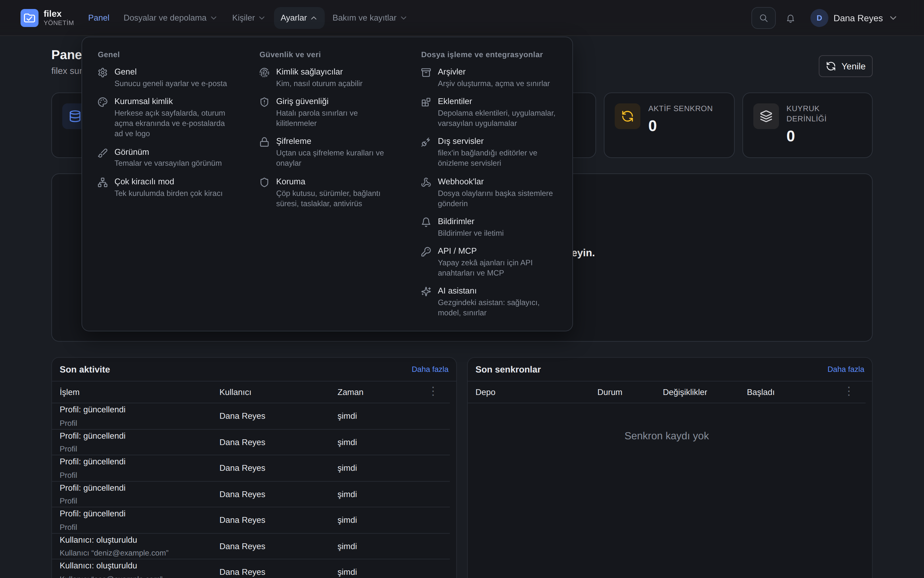Click the Aktif Senkron card value
This screenshot has height=578, width=924.
[652, 126]
